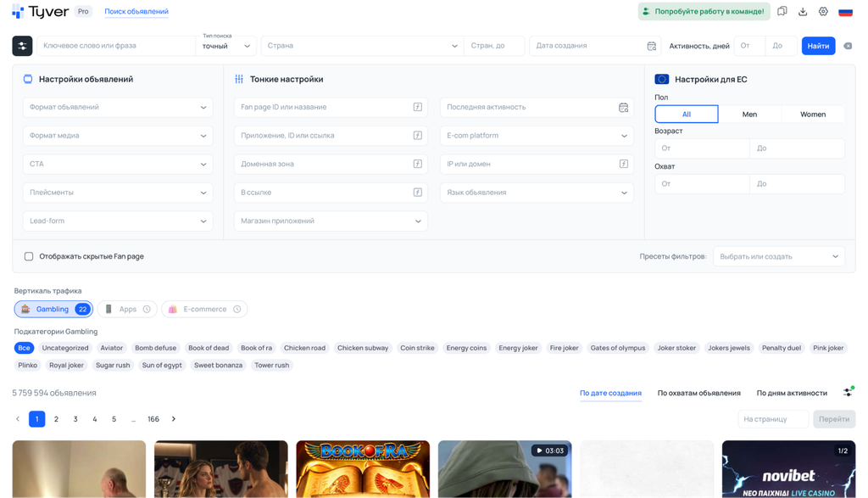Click the На страницу input field

pos(773,419)
